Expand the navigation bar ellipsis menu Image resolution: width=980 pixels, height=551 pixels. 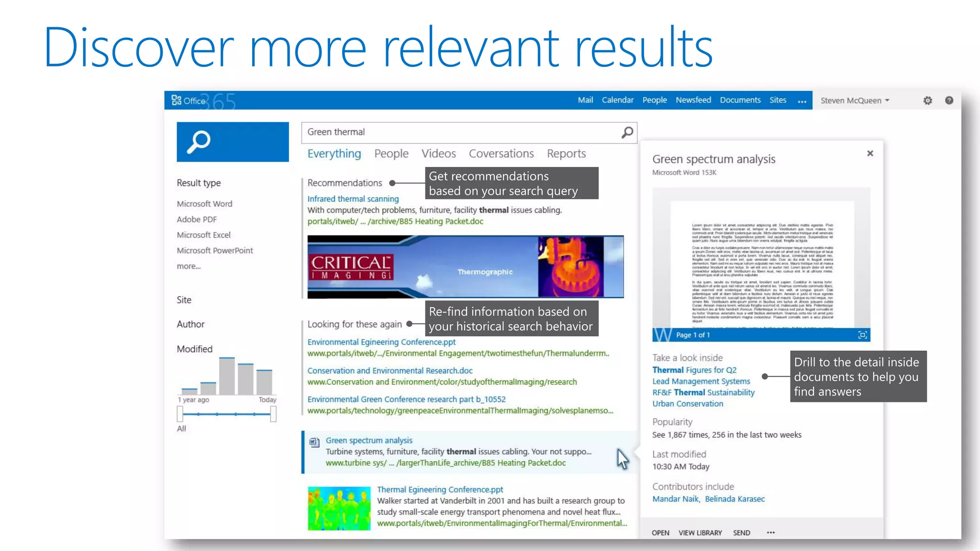pos(802,101)
